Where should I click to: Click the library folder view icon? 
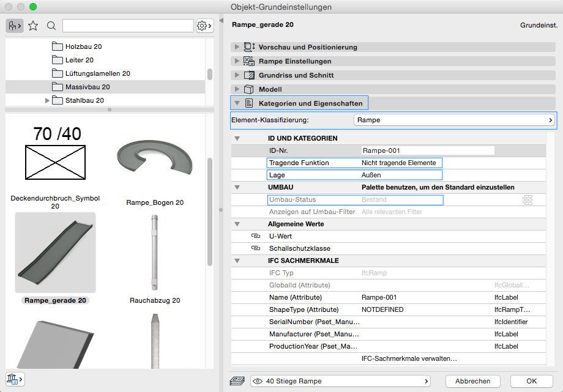13,26
